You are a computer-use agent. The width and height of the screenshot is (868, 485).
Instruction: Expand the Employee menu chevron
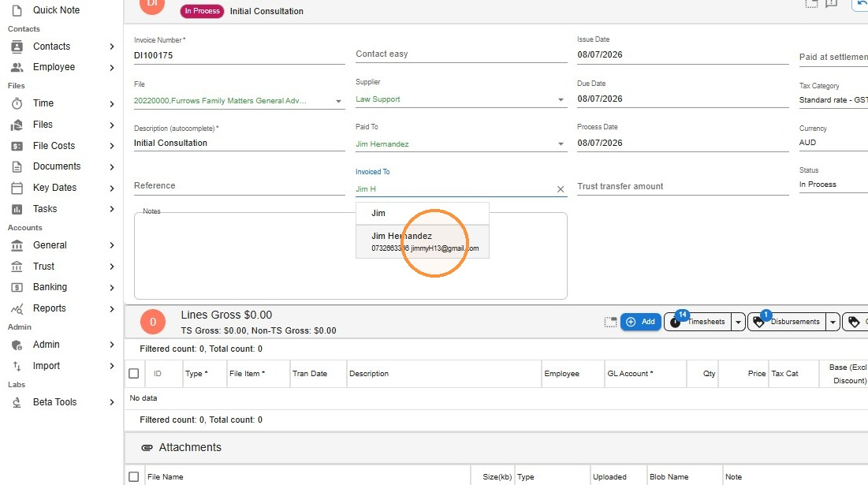point(112,68)
